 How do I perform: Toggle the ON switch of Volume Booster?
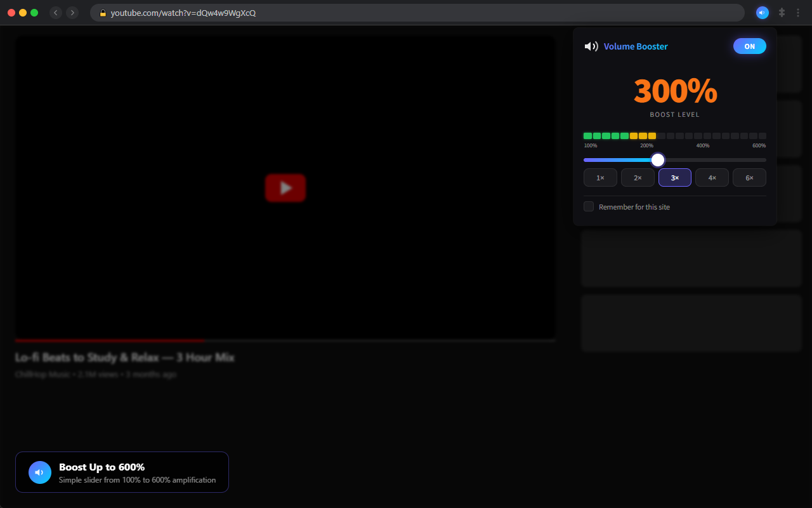tap(750, 46)
